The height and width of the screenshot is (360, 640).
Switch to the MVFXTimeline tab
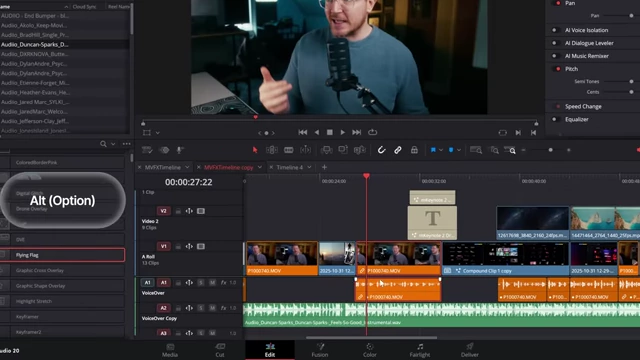coord(162,167)
